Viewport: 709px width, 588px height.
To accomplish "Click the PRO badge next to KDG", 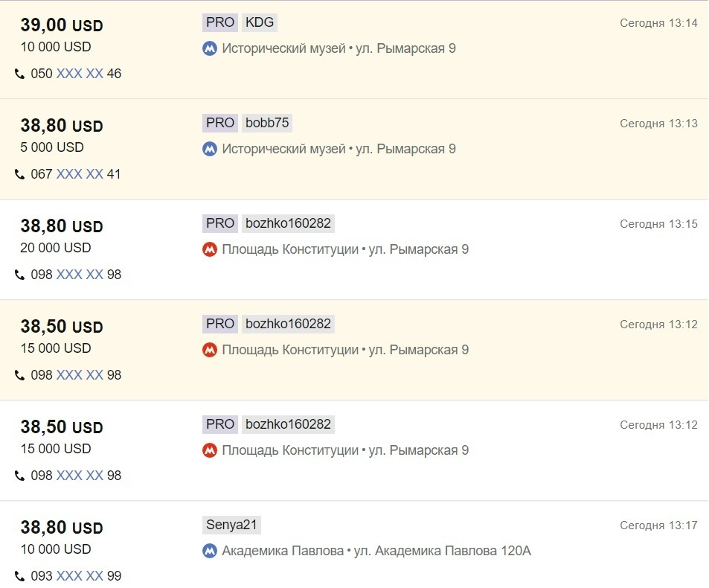I will pyautogui.click(x=220, y=22).
